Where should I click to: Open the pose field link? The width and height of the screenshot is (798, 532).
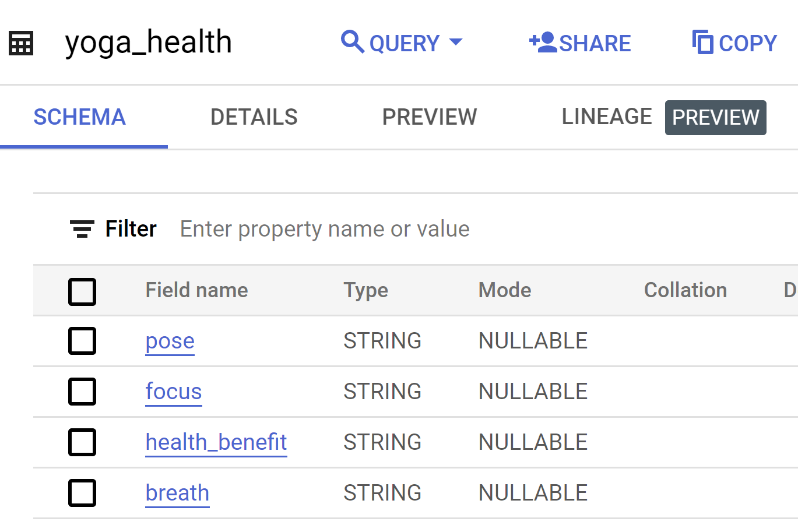tap(170, 341)
